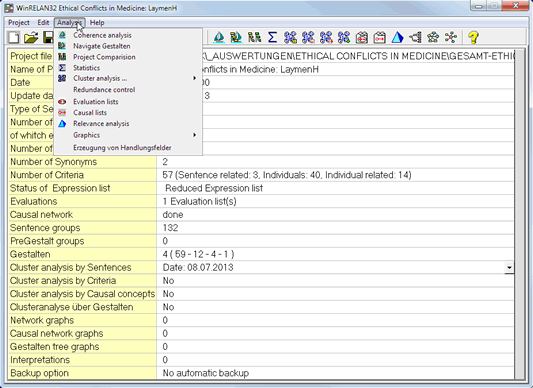Click the 'Gestalten tree graphs' label
This screenshot has height=388, width=533.
[x=54, y=347]
